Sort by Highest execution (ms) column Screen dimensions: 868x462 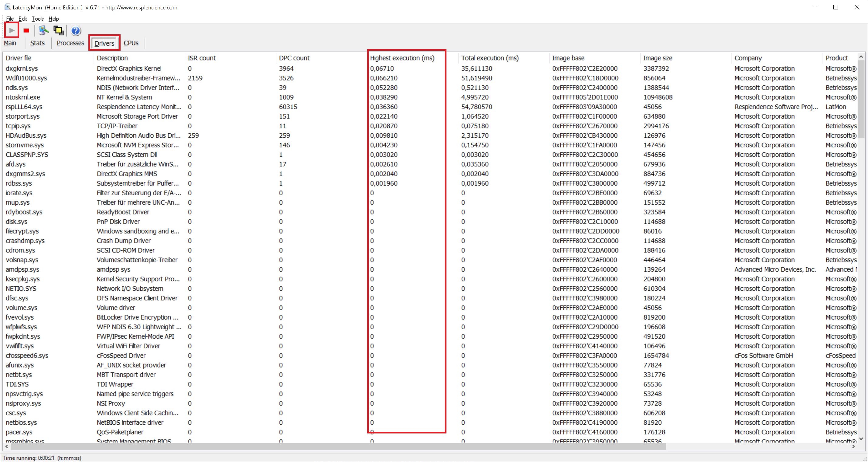click(x=402, y=58)
